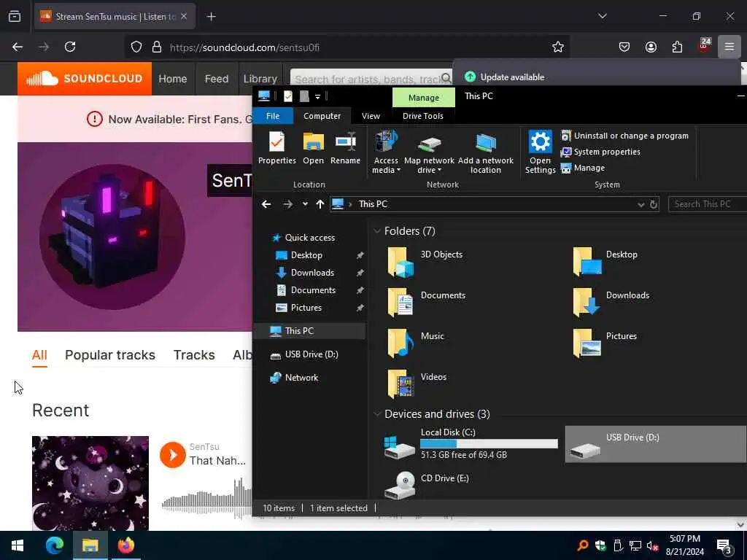Open the Drive Tools tab
The image size is (747, 560).
tap(422, 116)
